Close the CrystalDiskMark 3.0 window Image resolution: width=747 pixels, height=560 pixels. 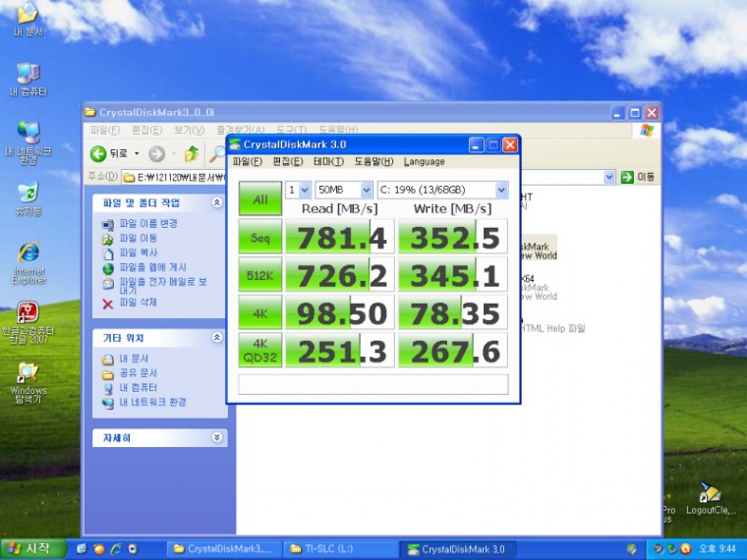click(x=510, y=144)
